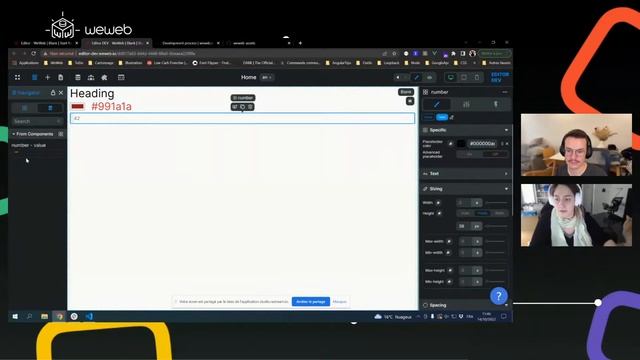The image size is (640, 360).
Task: Select mobile breakpoint icon
Action: tap(476, 77)
